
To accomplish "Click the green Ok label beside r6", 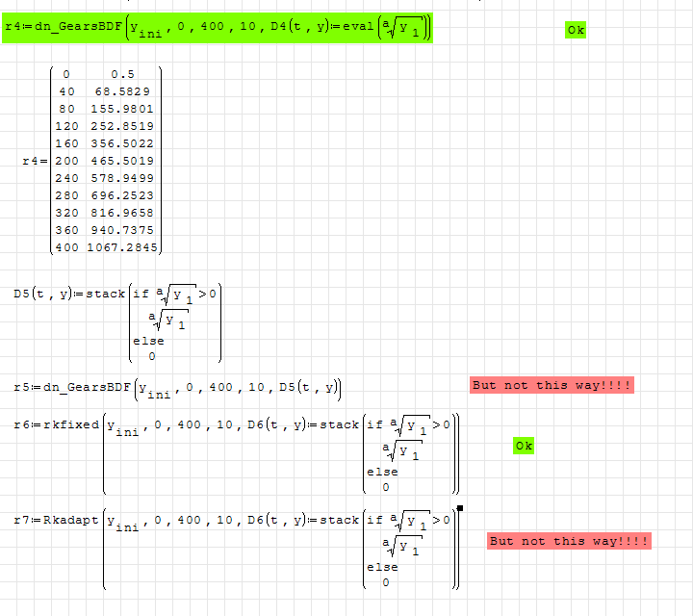I will [x=523, y=446].
